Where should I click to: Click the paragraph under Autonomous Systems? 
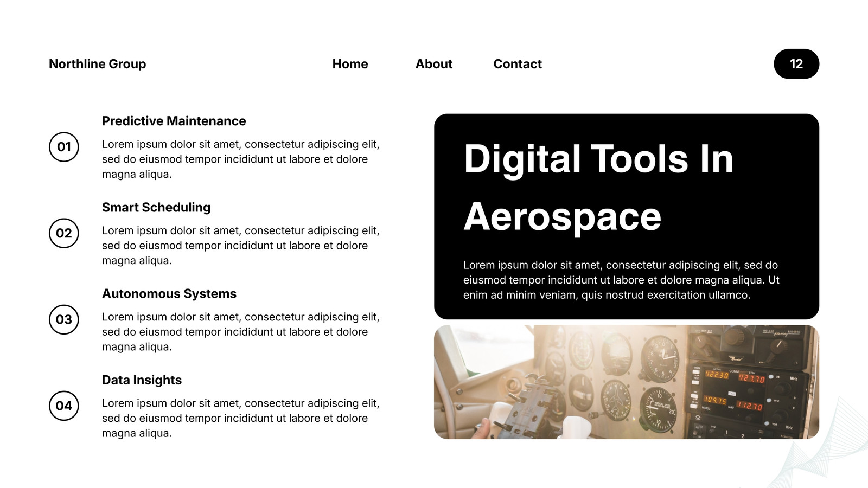coord(241,332)
